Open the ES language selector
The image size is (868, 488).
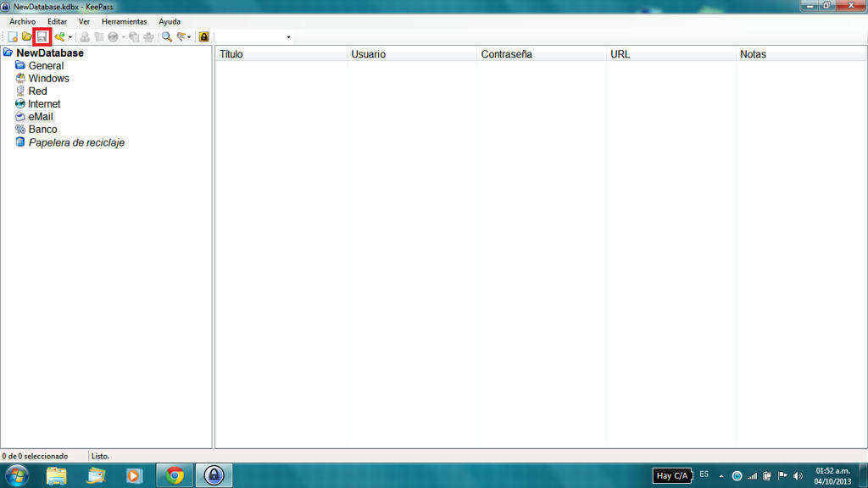click(704, 474)
